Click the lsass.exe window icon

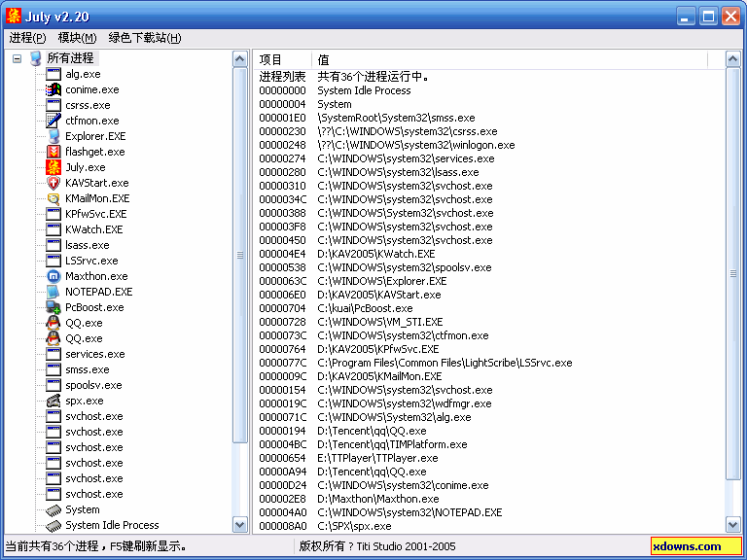[x=53, y=245]
